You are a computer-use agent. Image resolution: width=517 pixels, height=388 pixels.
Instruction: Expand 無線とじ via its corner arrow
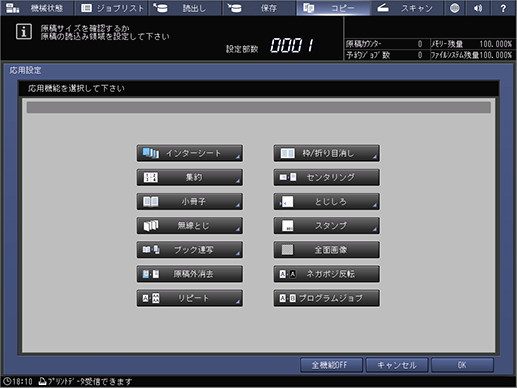pyautogui.click(x=238, y=229)
